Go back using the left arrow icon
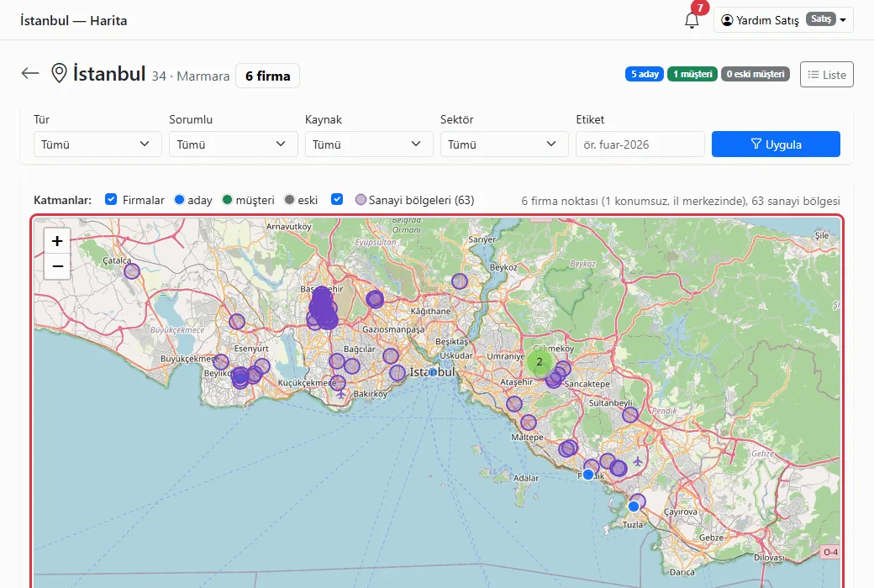This screenshot has width=874, height=588. pyautogui.click(x=30, y=73)
